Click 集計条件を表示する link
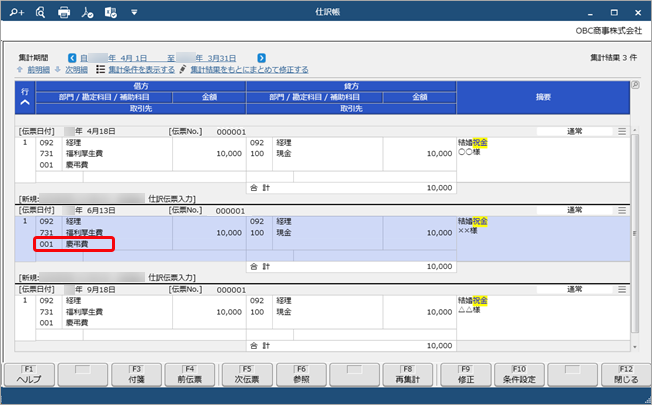 click(x=141, y=69)
